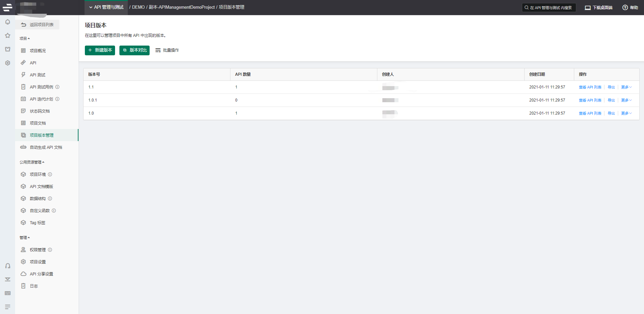Open 项目版本管理 in sidebar
644x314 pixels.
(x=47, y=135)
